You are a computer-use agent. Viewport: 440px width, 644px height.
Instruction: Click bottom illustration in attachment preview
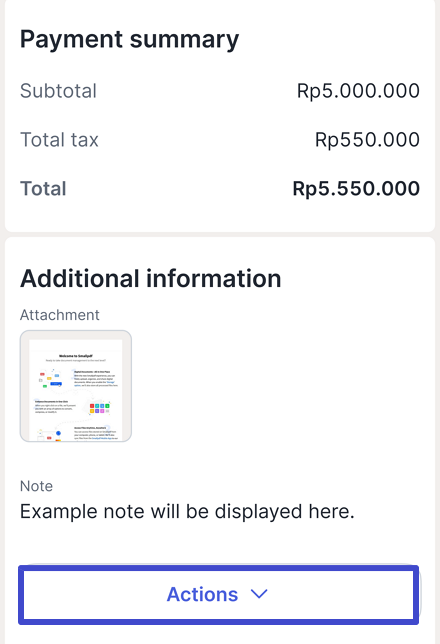(x=50, y=435)
